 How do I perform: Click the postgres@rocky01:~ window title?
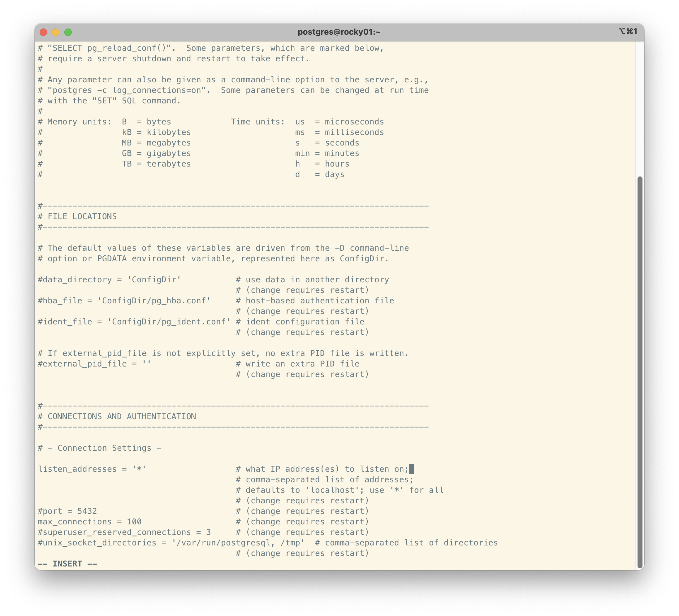tap(339, 32)
